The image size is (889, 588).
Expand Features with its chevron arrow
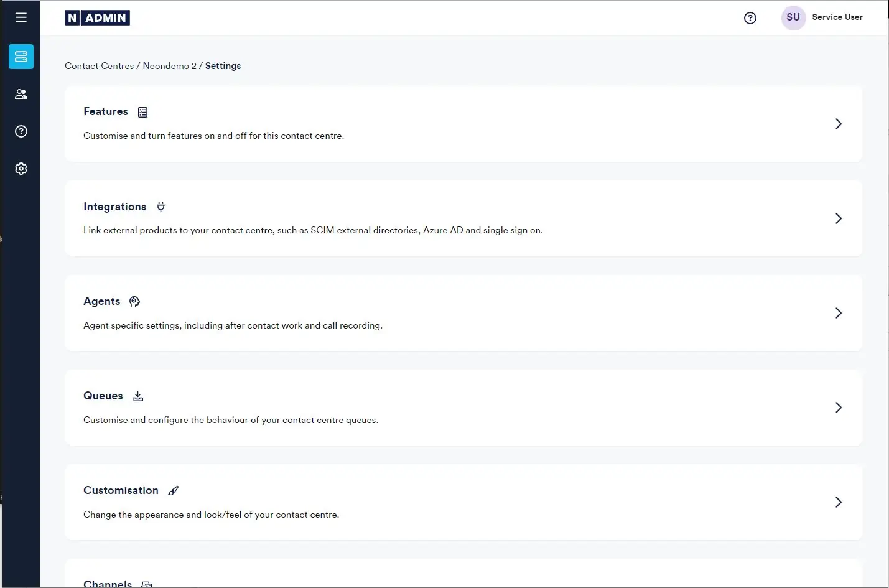[x=838, y=124]
